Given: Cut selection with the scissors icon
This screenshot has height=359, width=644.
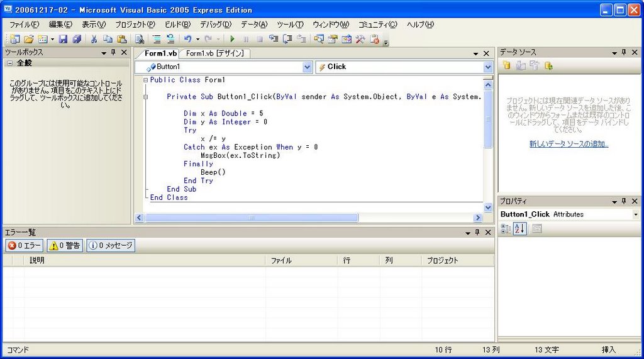Looking at the screenshot, I should tap(94, 39).
